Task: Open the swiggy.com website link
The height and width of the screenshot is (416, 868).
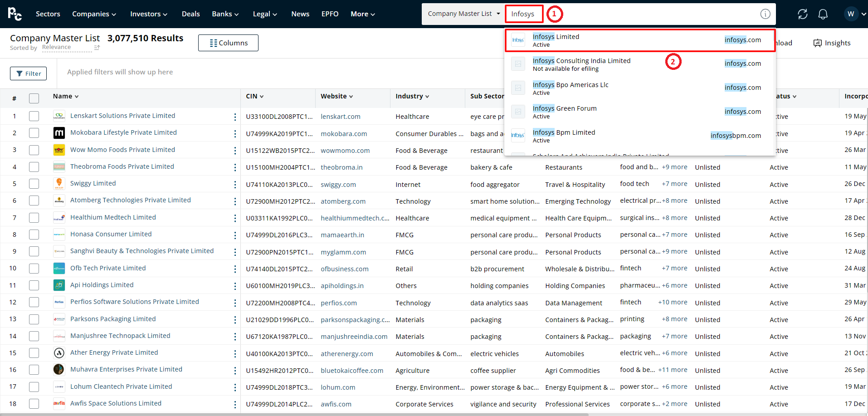Action: point(338,185)
